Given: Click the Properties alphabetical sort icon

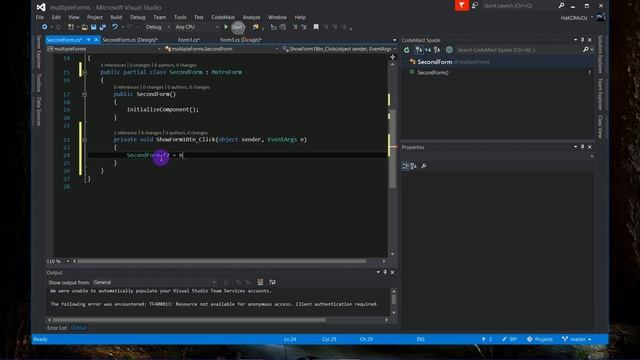Looking at the screenshot, I should [x=414, y=166].
